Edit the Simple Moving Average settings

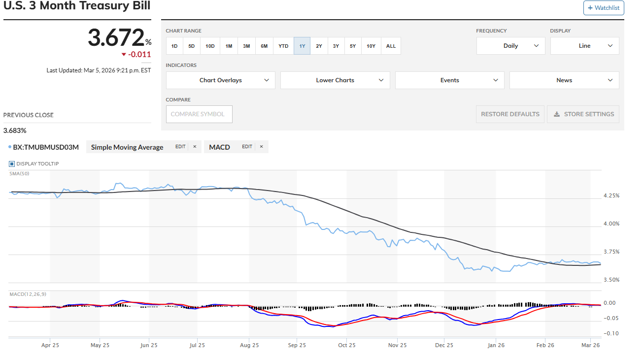(x=180, y=147)
